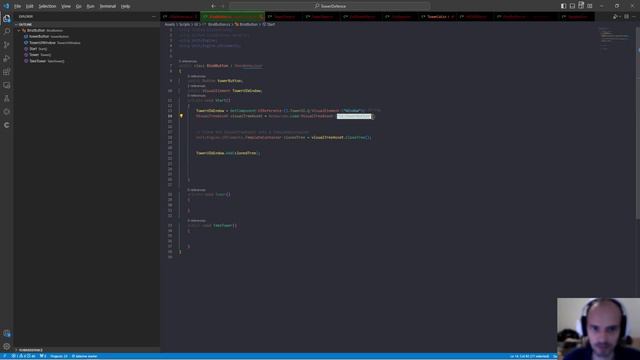Click the VS Code logo icon
Image resolution: width=640 pixels, height=360 pixels.
point(6,6)
